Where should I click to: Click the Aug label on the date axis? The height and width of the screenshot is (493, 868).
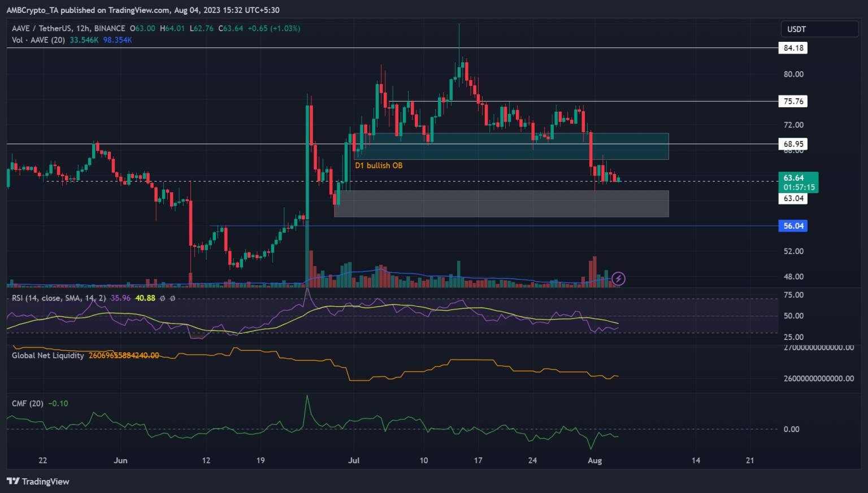594,460
